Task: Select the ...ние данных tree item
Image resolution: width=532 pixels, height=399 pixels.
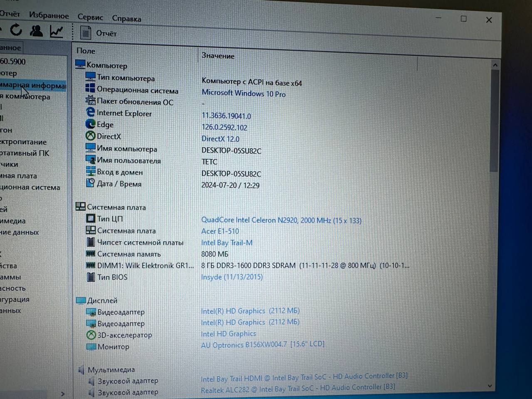Action: tap(19, 232)
